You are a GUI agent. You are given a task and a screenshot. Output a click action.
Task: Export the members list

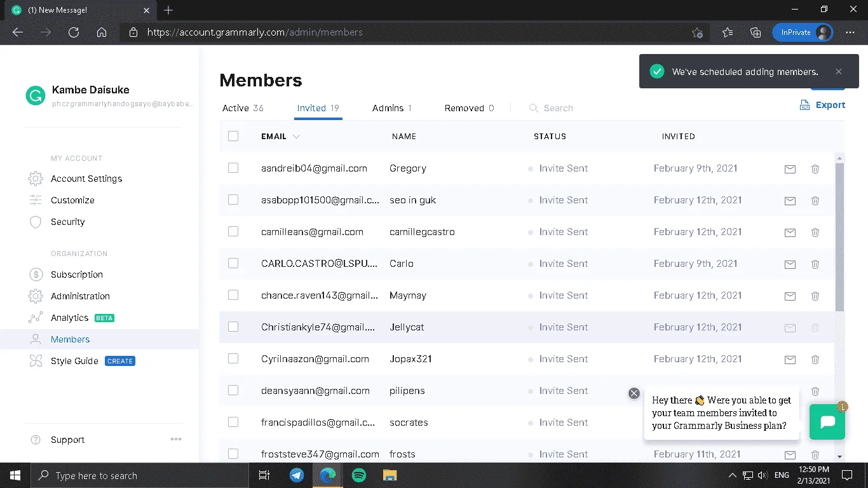click(822, 105)
